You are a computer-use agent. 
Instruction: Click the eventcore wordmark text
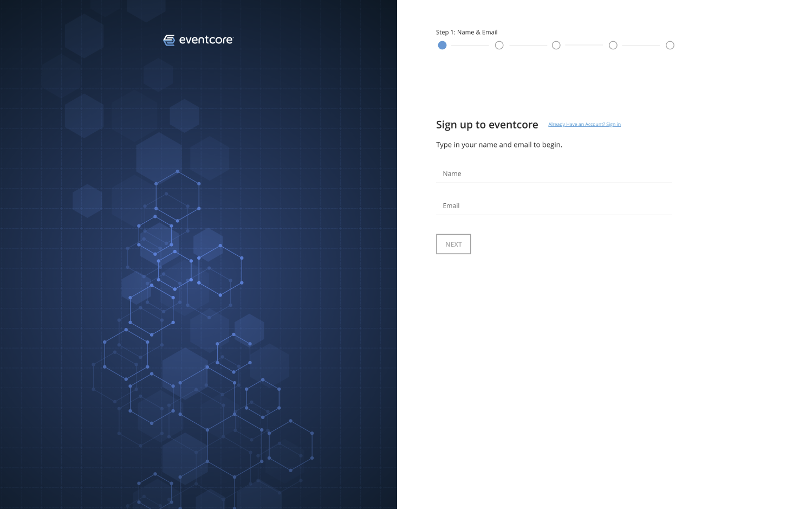point(206,40)
